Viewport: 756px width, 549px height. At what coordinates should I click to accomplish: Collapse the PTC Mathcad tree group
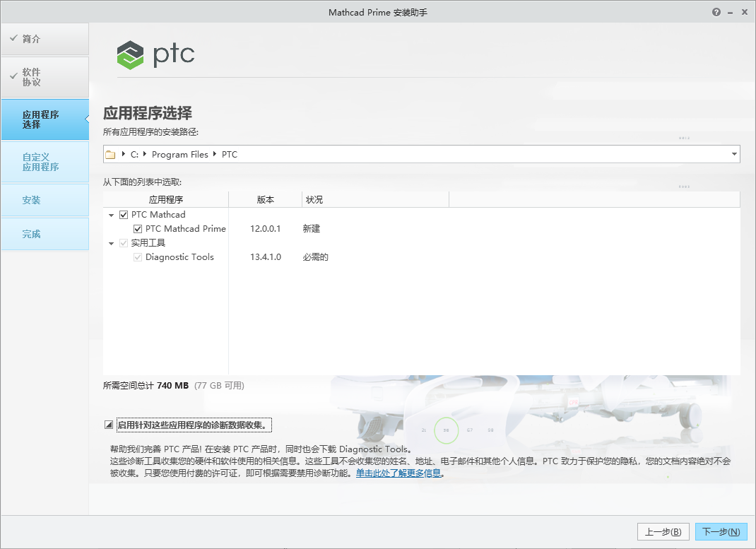tap(112, 215)
